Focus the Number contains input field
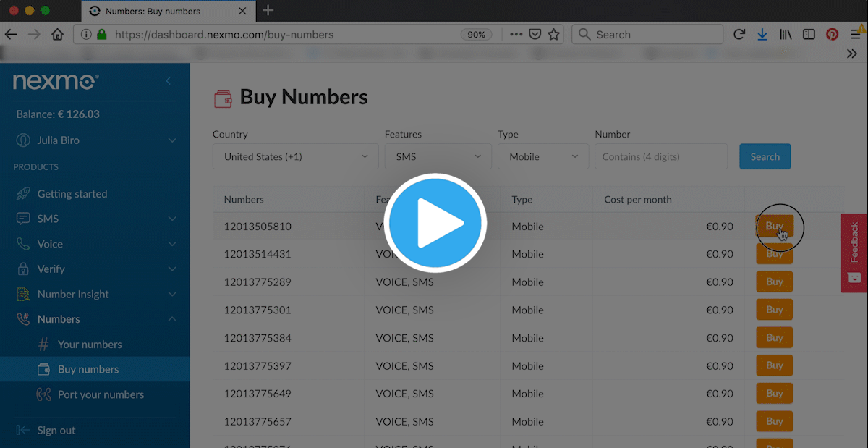The height and width of the screenshot is (448, 868). 661,156
